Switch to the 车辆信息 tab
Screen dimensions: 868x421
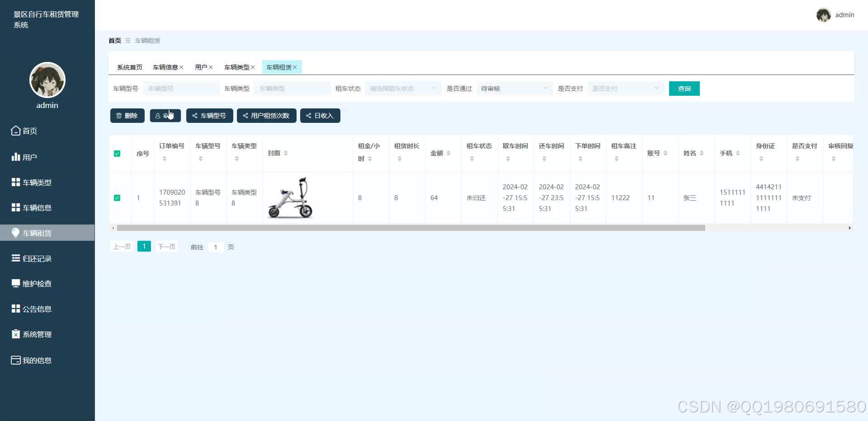point(165,67)
